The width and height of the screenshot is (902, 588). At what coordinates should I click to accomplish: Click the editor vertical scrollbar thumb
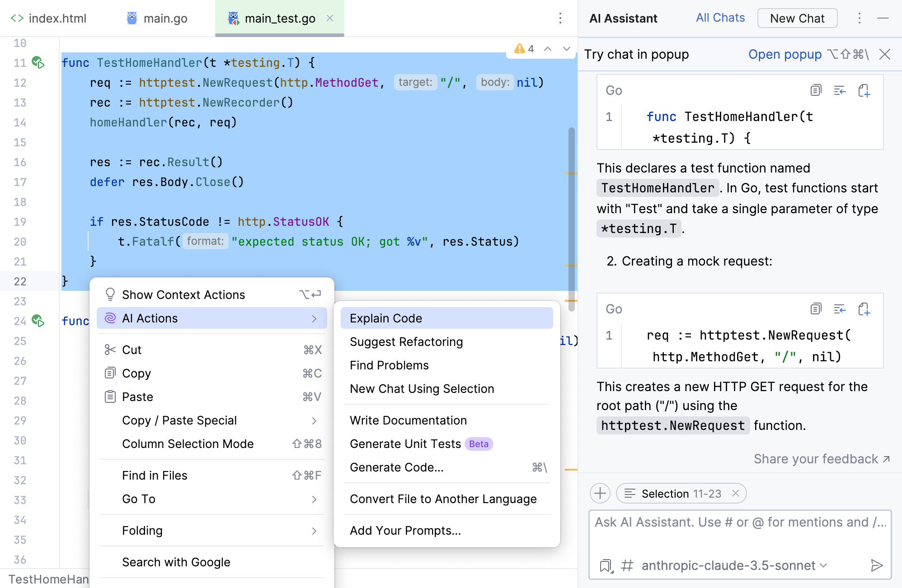coord(571,217)
